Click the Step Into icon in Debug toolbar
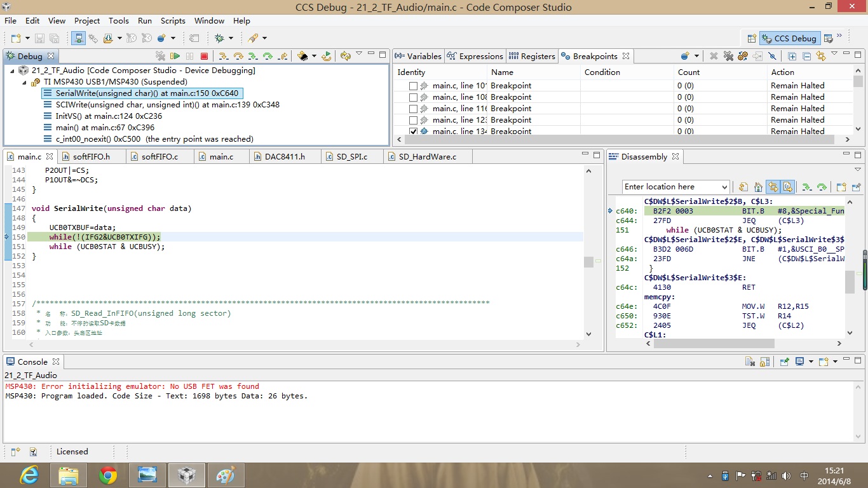 [223, 56]
